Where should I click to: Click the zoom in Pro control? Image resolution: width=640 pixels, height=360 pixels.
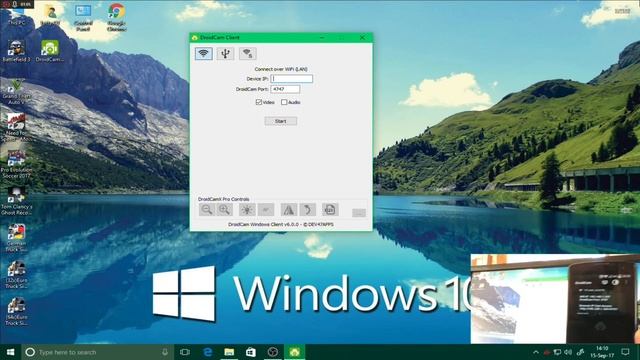[x=224, y=210]
